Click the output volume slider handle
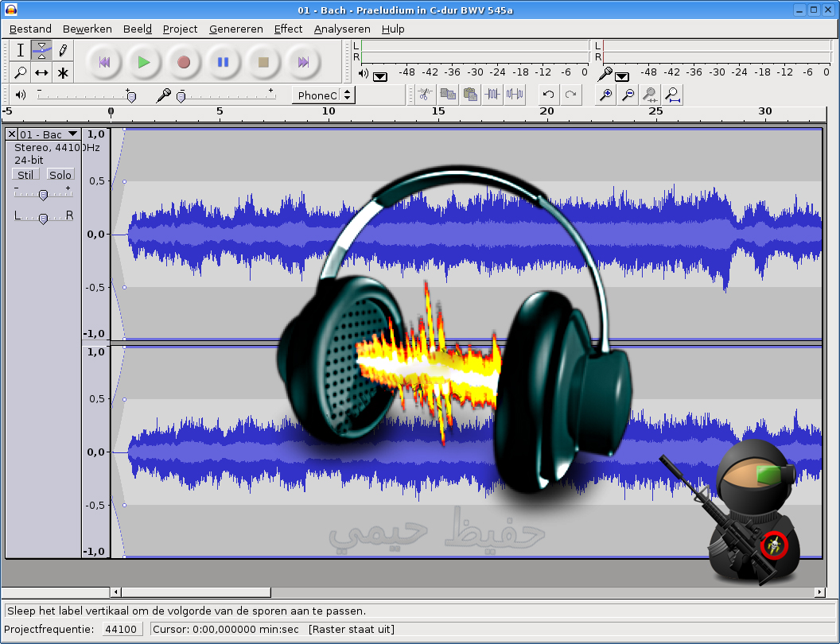840x644 pixels. tap(131, 97)
